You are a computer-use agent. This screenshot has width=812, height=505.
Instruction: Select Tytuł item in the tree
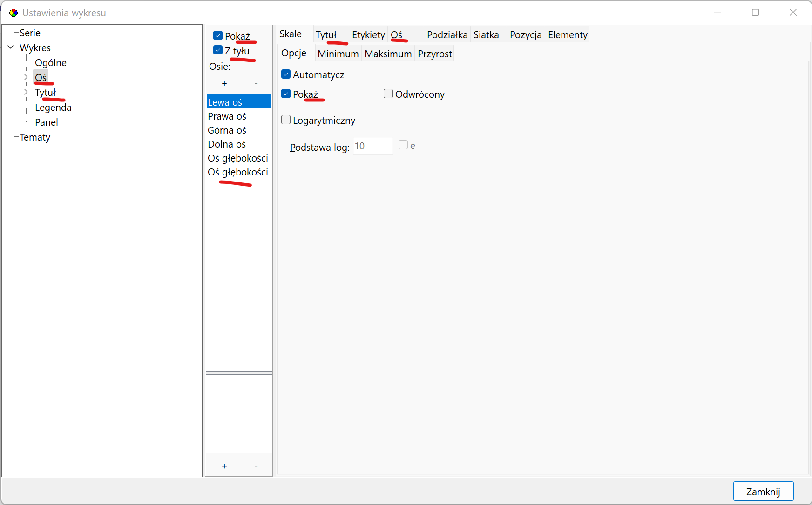click(x=45, y=93)
